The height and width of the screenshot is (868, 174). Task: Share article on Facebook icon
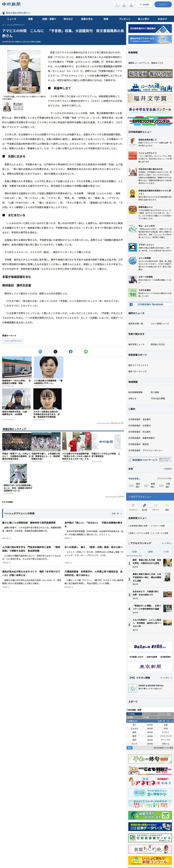[x=71, y=351]
